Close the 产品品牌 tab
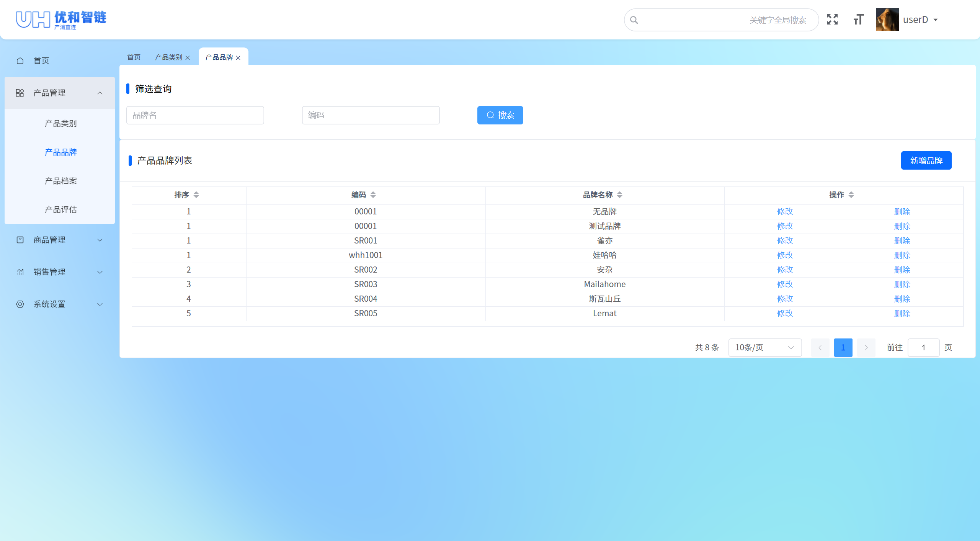 click(x=238, y=58)
